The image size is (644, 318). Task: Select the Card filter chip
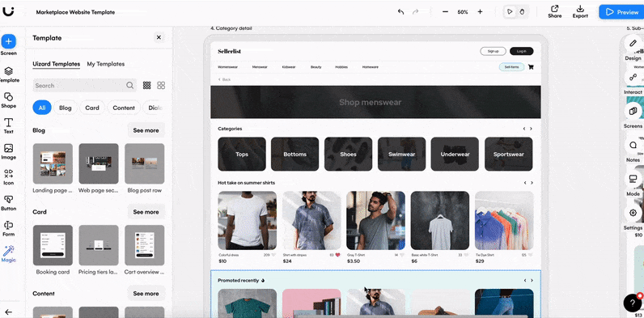click(x=92, y=108)
